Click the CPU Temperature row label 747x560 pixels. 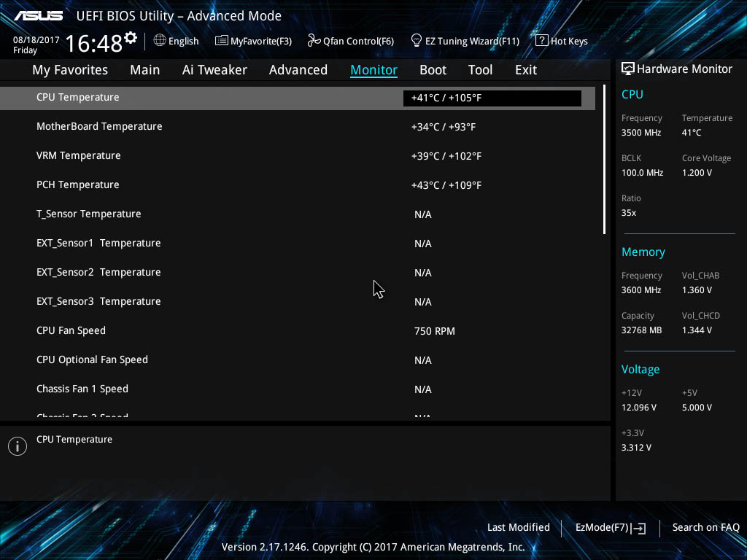(77, 97)
